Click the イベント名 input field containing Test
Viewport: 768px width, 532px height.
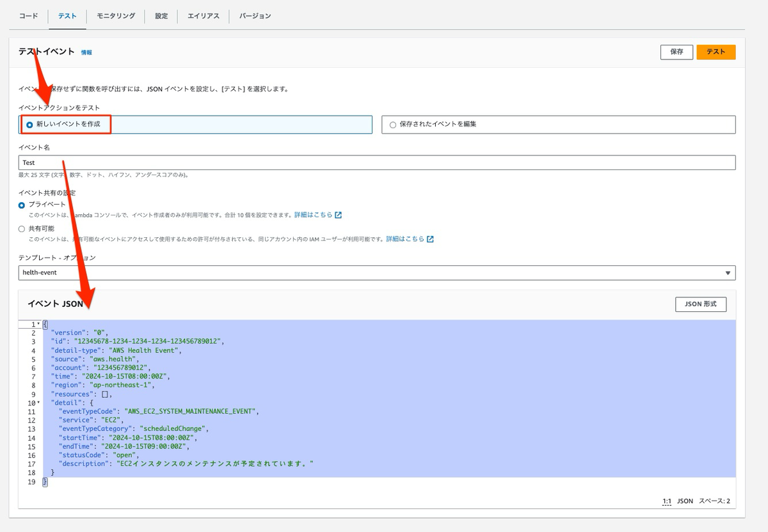tap(377, 162)
